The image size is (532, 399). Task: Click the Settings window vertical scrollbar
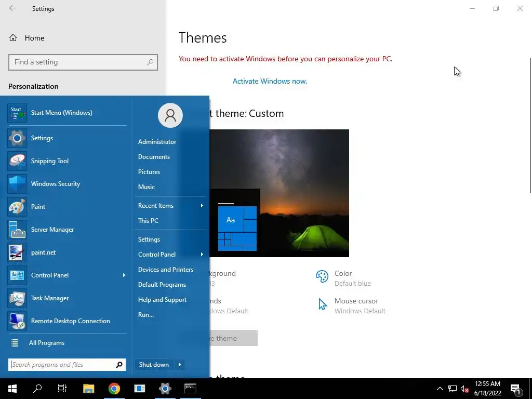click(530, 126)
